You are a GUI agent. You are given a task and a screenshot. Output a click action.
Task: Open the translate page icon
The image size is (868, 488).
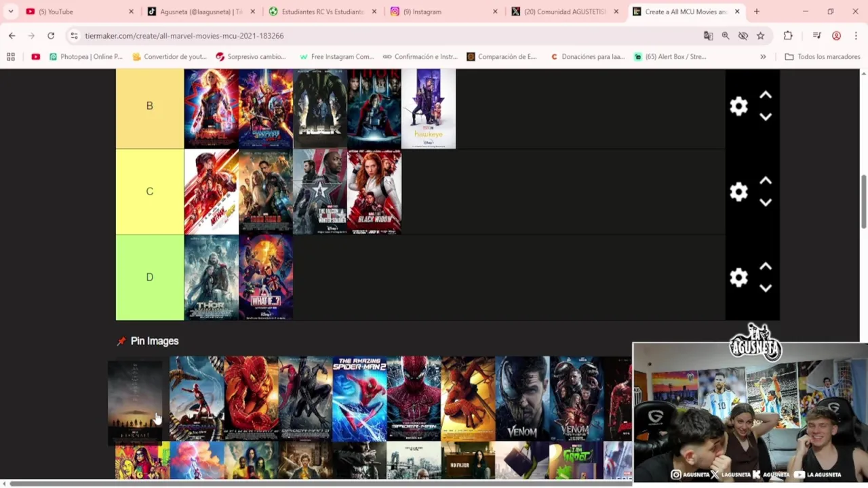[x=708, y=36]
